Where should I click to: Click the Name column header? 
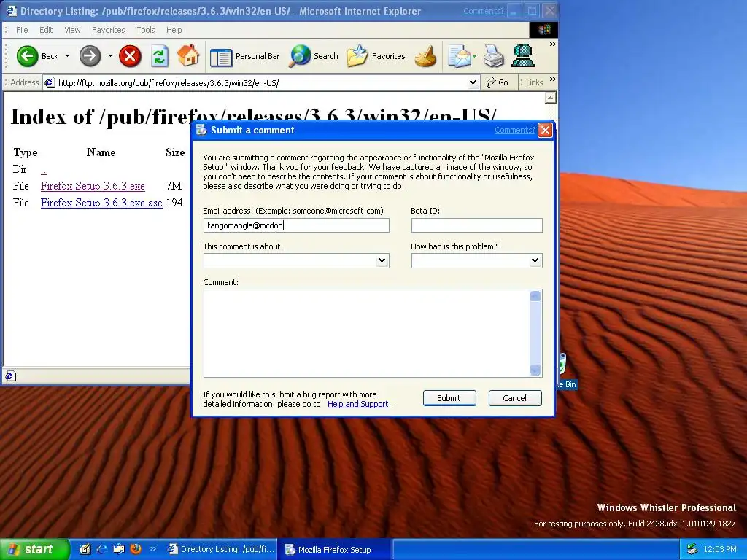tap(101, 152)
